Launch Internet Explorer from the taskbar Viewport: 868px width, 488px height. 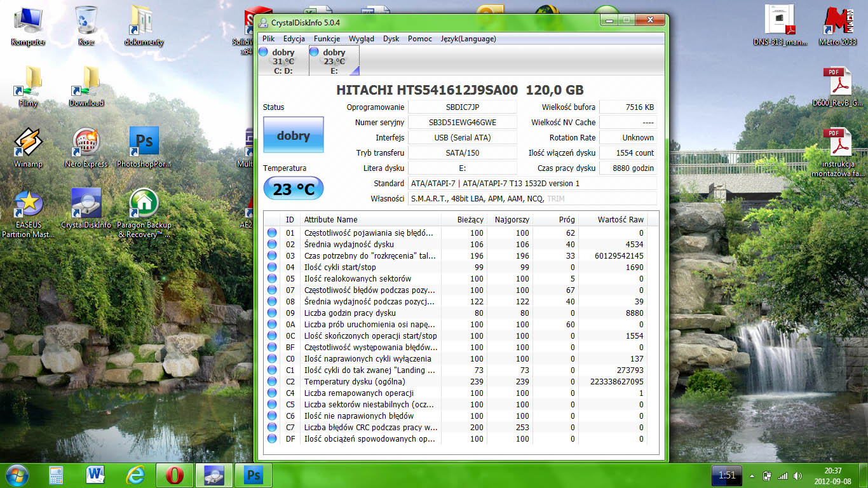click(135, 475)
